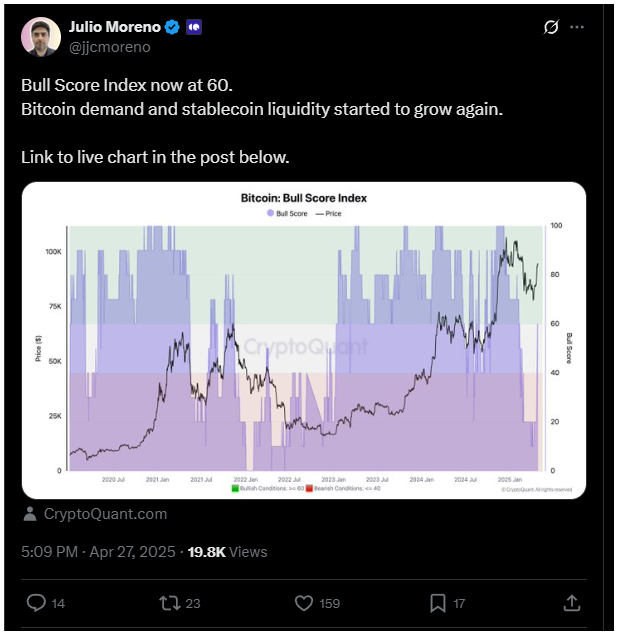Open the three-dot more options menu
618x635 pixels.
coord(577,27)
